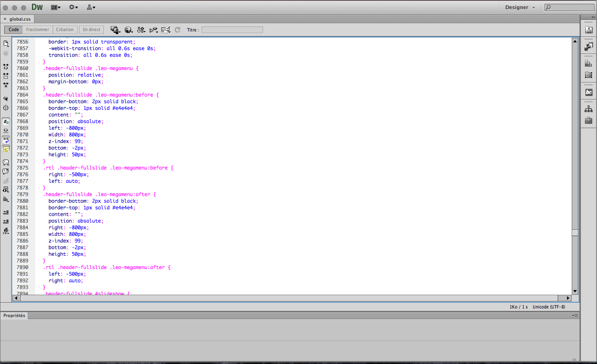Open the Business Catalyst panel icon

pos(589,92)
